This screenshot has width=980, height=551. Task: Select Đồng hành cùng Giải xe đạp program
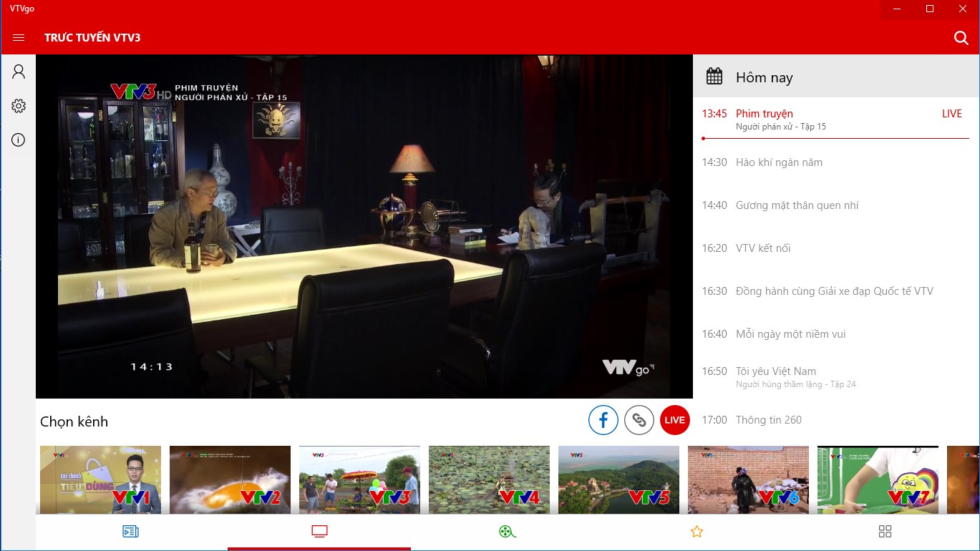tap(835, 291)
